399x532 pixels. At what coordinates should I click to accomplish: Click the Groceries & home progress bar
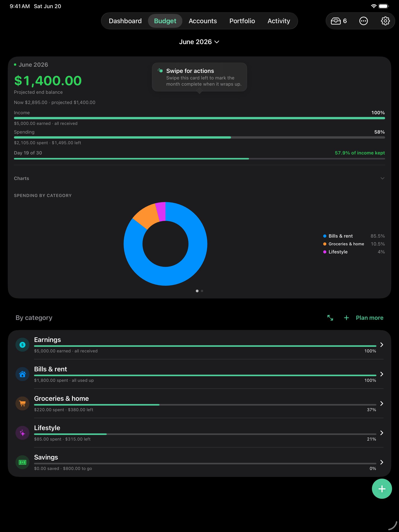[205, 405]
